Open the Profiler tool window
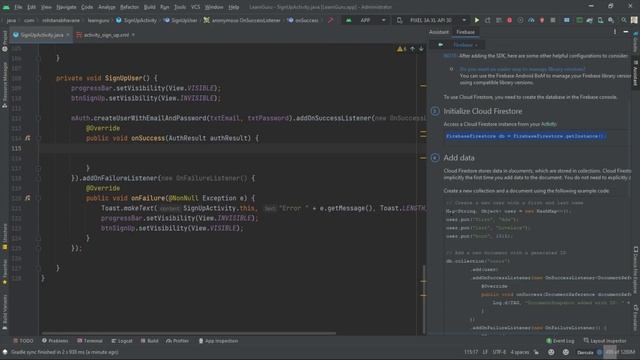The image size is (640, 360). pyautogui.click(x=178, y=341)
